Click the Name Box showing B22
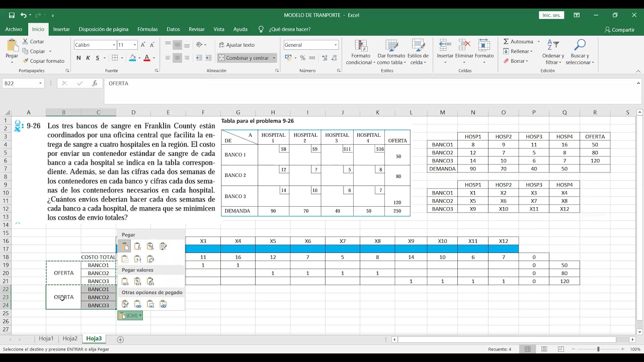644x362 pixels. click(20, 83)
